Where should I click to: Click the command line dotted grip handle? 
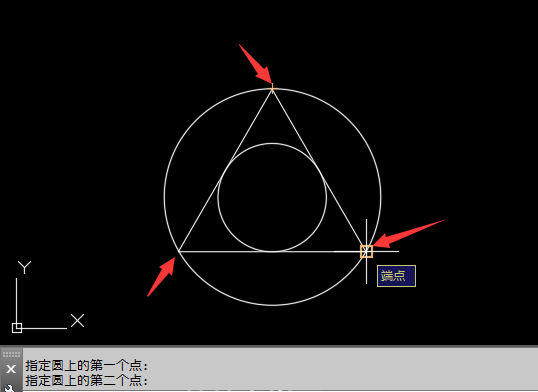pyautogui.click(x=11, y=355)
